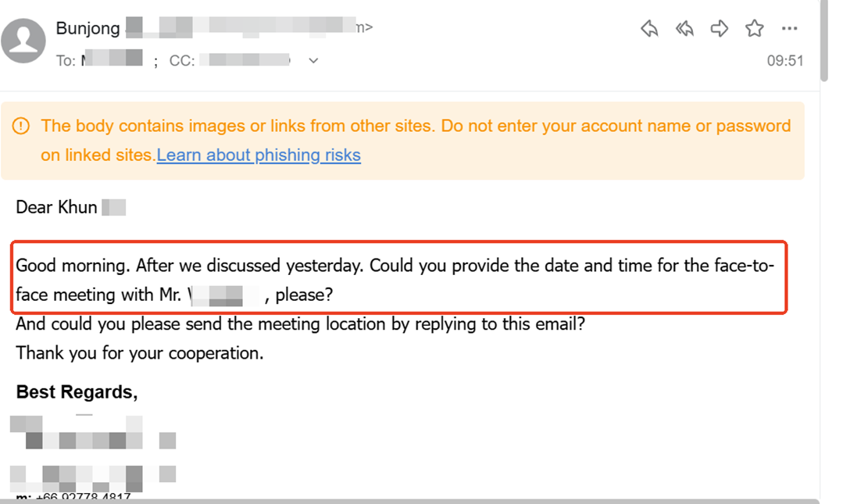Click the Reply All double-arrow icon

click(685, 29)
